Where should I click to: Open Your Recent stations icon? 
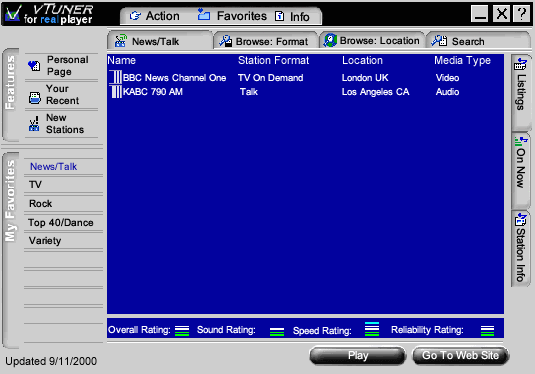point(34,98)
